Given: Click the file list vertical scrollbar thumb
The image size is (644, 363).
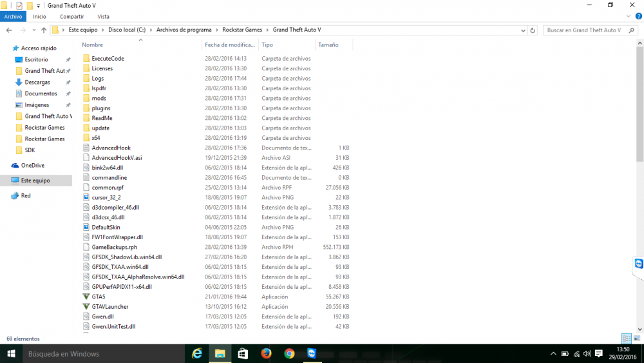Looking at the screenshot, I should [640, 104].
